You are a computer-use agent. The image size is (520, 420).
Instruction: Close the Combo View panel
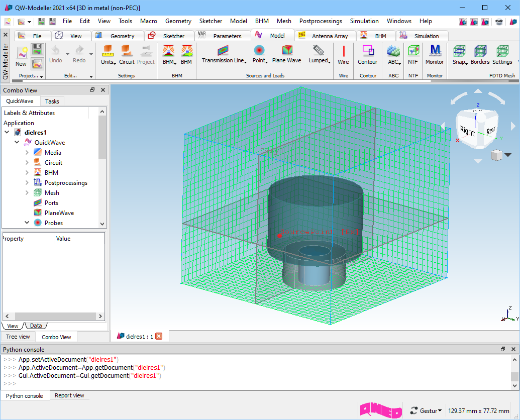click(103, 90)
